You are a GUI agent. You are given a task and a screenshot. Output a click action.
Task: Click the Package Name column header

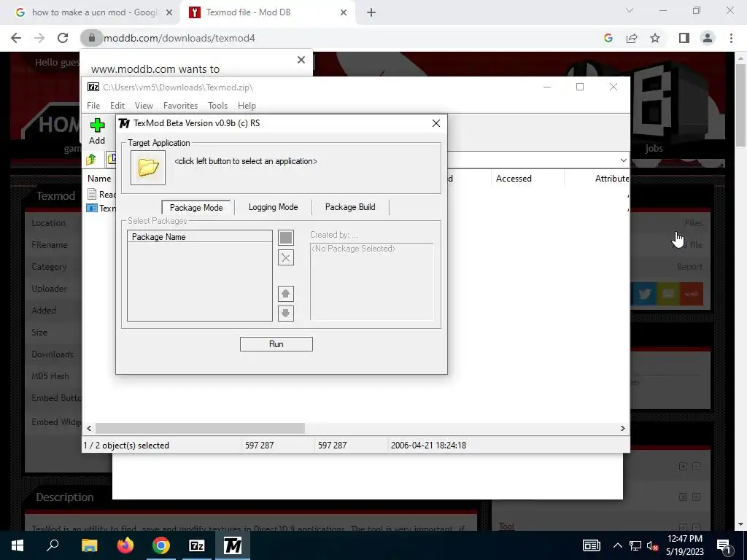[200, 237]
